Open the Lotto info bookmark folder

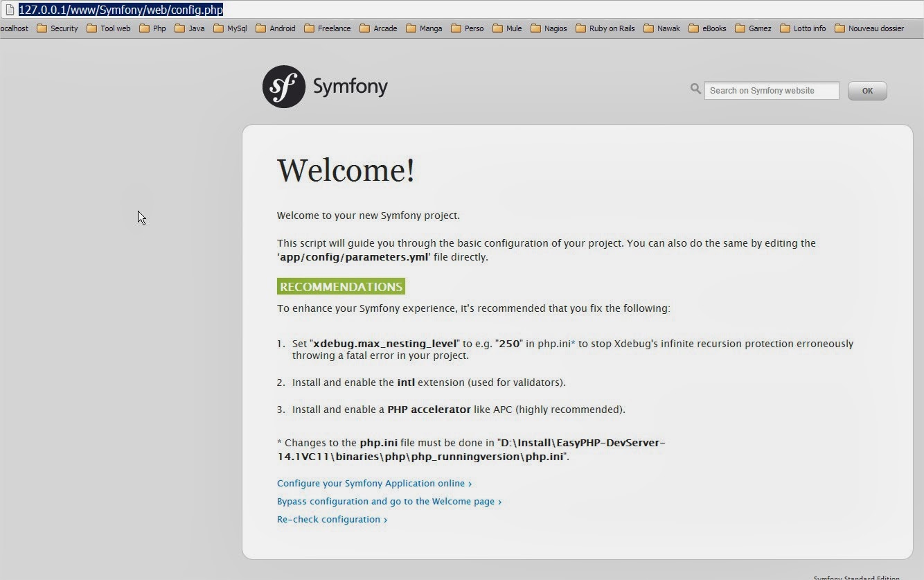pos(803,28)
